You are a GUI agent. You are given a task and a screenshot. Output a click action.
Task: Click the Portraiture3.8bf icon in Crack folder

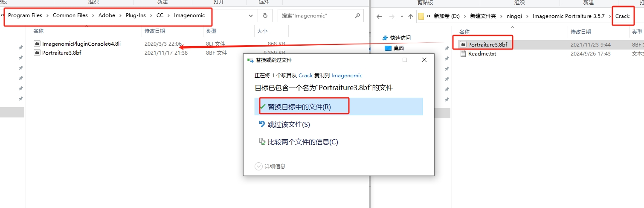tap(463, 44)
